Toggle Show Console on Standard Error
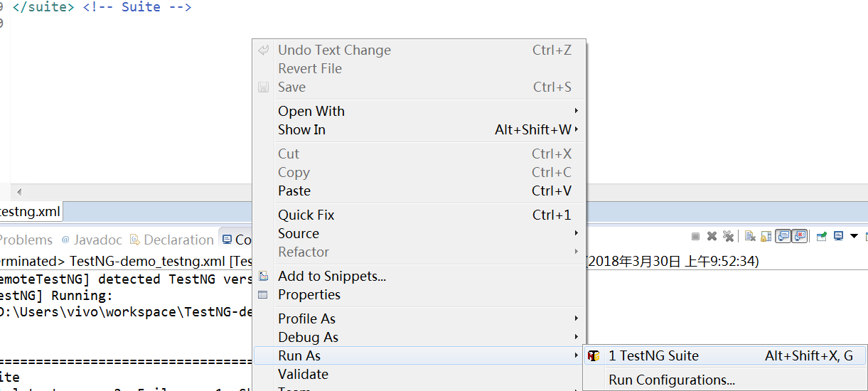The image size is (868, 391). tap(800, 237)
